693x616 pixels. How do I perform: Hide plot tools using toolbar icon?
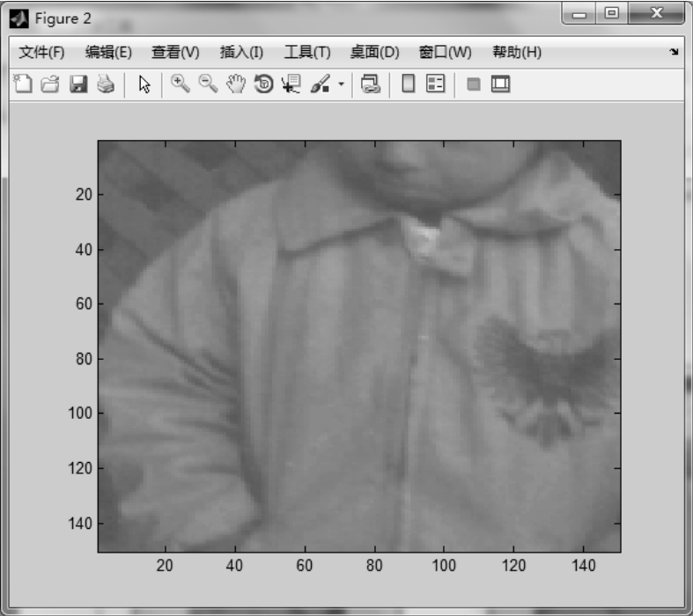click(474, 84)
